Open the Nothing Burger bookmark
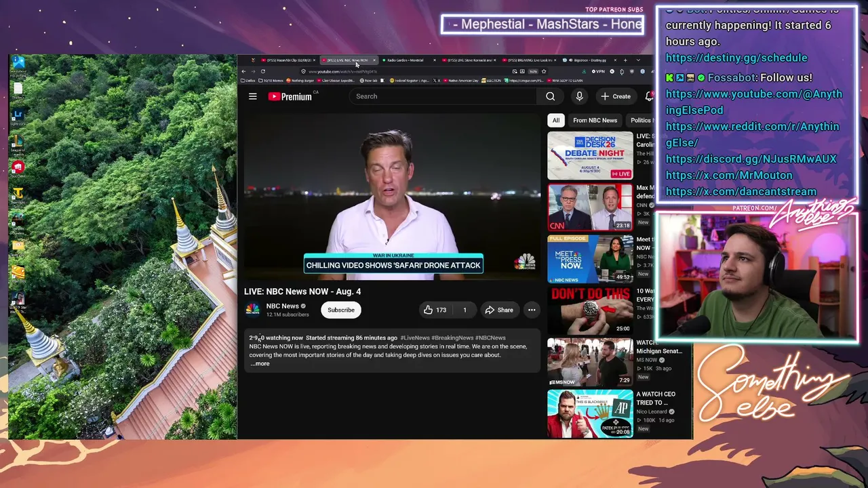Screen dimensions: 868x488 pyautogui.click(x=300, y=81)
